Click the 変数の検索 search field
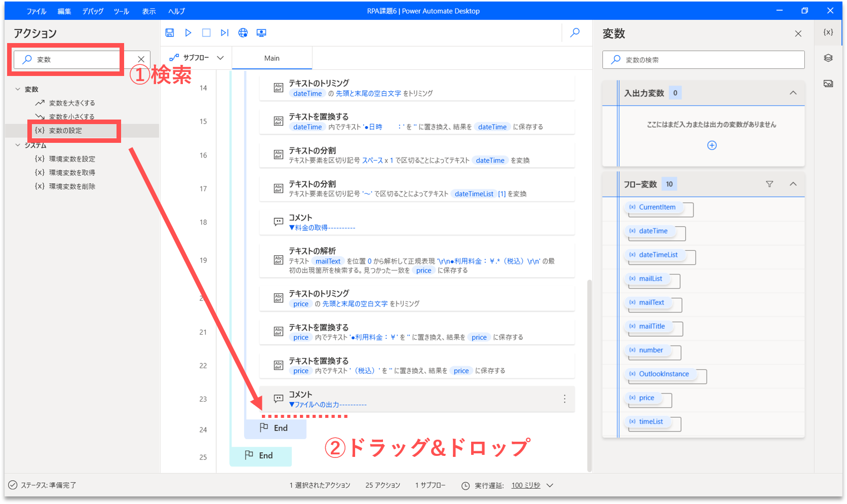Viewport: 847px width, 504px height. (709, 60)
